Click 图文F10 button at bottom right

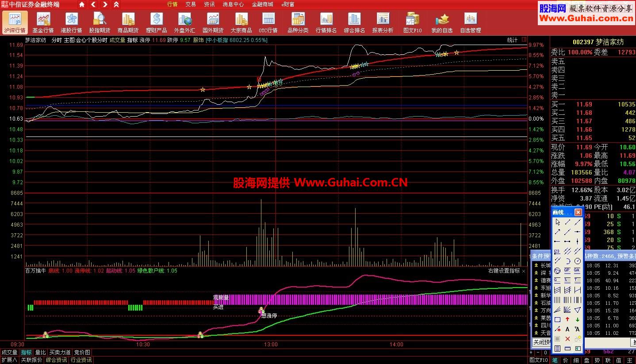click(539, 360)
